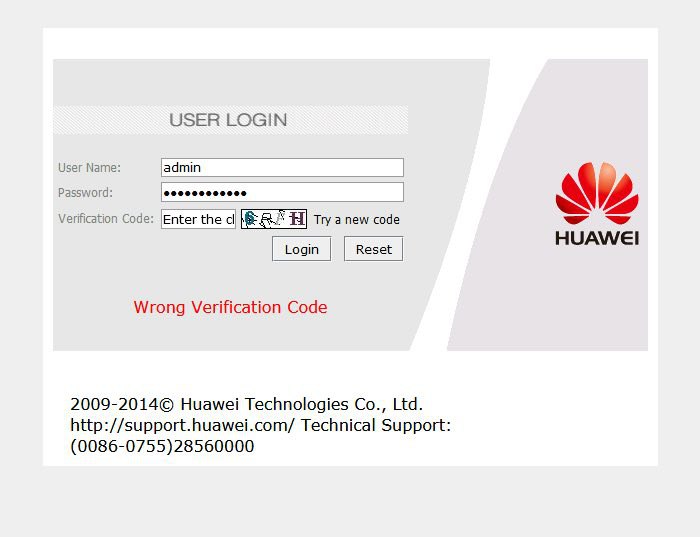
Task: Click the (0086-0755)28560000 phone number
Action: pyautogui.click(x=162, y=446)
